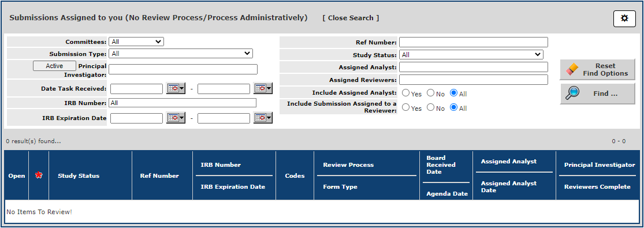Click the Close Search link
644x228 pixels.
[x=351, y=18]
